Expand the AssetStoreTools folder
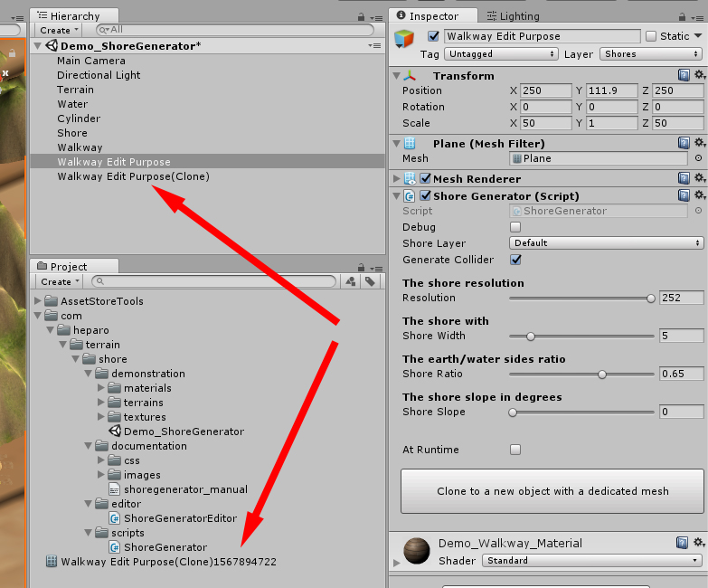 38,300
